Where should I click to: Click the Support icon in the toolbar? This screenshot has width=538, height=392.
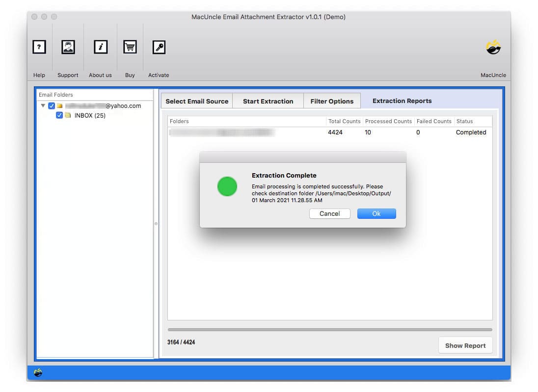tap(68, 47)
